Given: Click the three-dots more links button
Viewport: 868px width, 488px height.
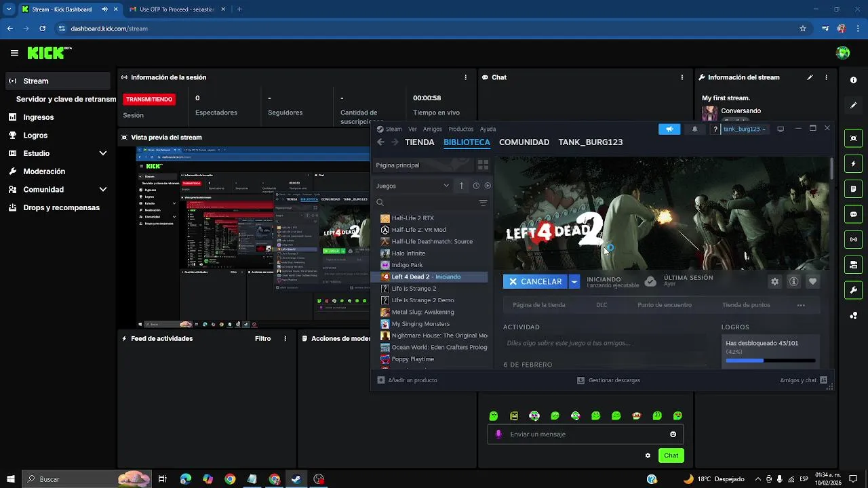Looking at the screenshot, I should click(x=801, y=305).
